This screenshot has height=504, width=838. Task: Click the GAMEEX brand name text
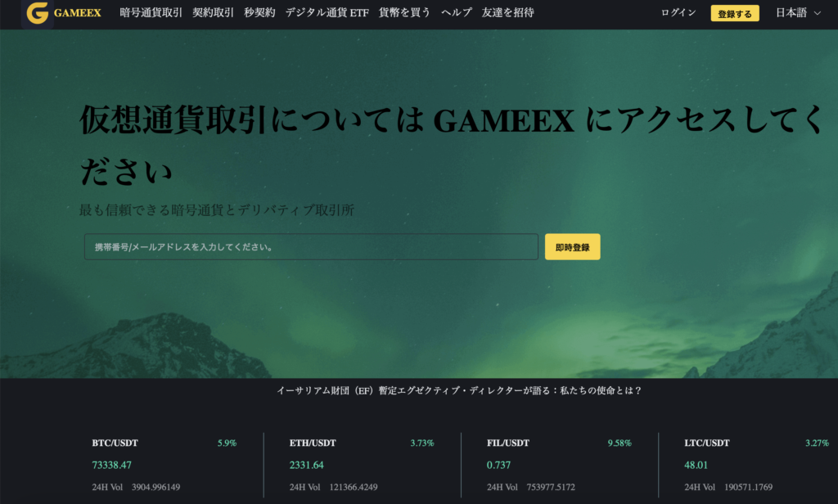coord(78,13)
